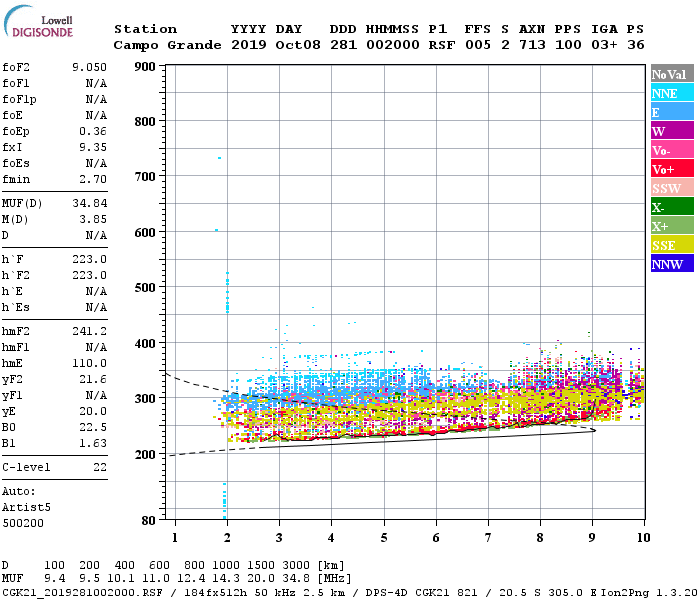
Task: Click the Oct08 date in the header
Action: pyautogui.click(x=298, y=45)
